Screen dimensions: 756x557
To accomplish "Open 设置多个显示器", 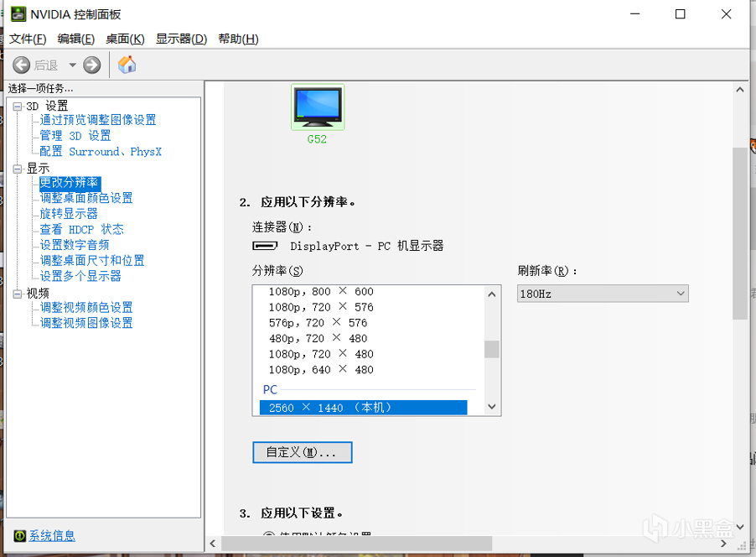I will pos(80,276).
